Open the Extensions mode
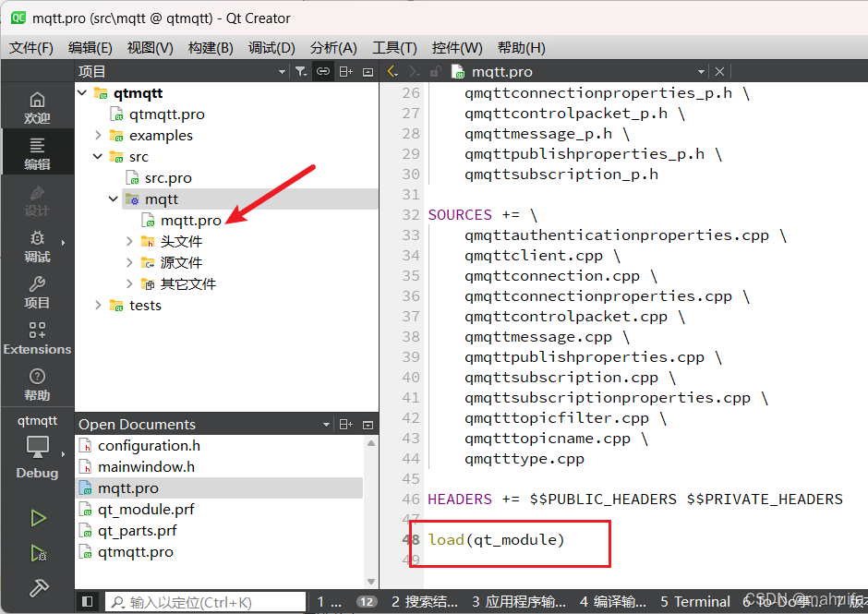This screenshot has width=868, height=614. [37, 339]
